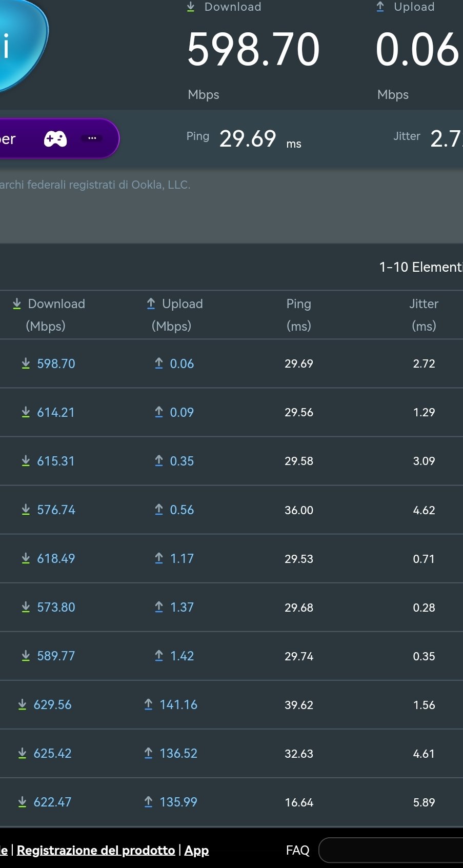Open the 629.56 download result link
The height and width of the screenshot is (868, 463).
tap(52, 704)
